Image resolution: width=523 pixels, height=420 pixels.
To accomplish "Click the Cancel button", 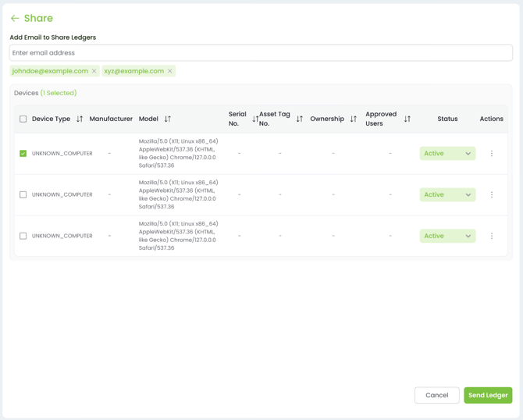I will [437, 395].
